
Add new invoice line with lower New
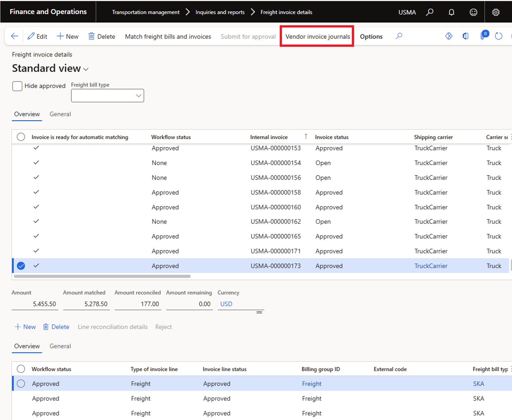point(25,327)
